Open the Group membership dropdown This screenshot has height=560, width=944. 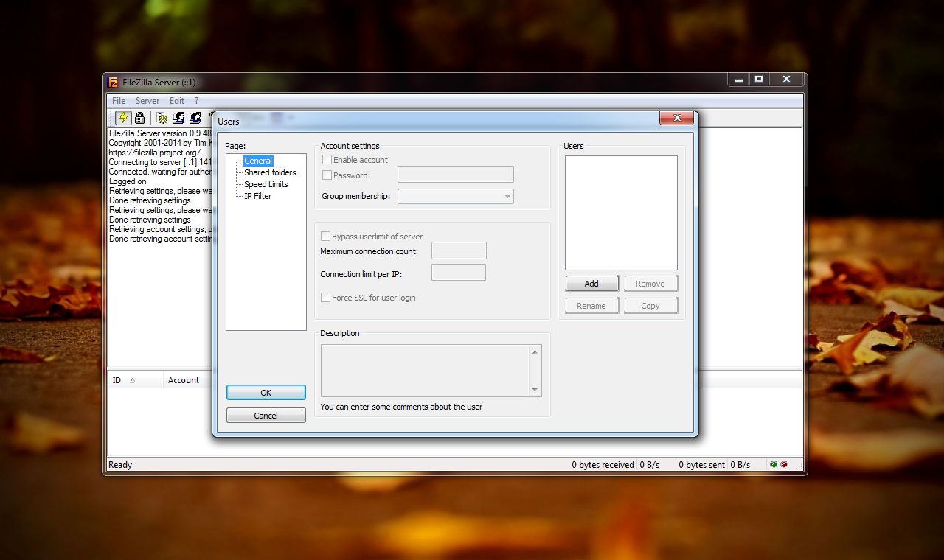456,197
